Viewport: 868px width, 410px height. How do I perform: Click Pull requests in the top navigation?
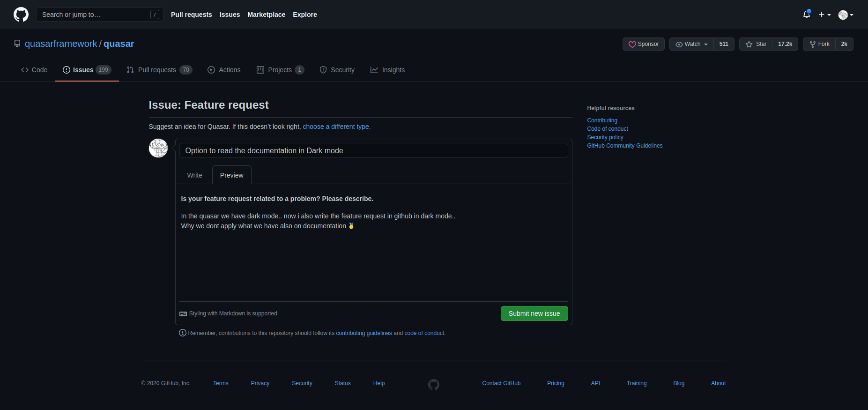(x=192, y=15)
